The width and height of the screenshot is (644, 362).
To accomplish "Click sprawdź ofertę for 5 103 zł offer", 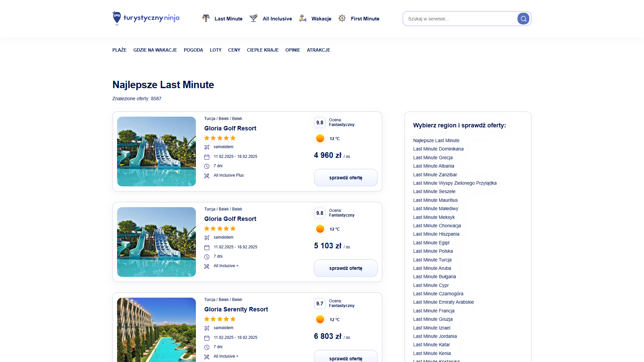I will click(x=345, y=268).
